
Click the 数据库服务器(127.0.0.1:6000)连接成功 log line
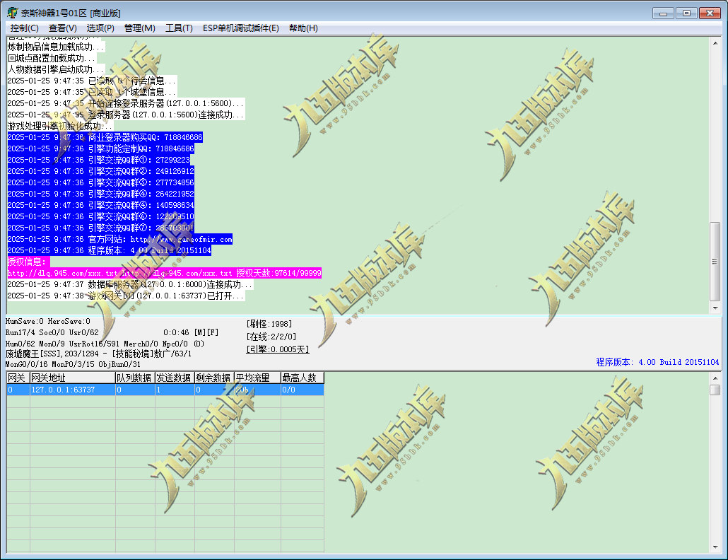click(130, 284)
